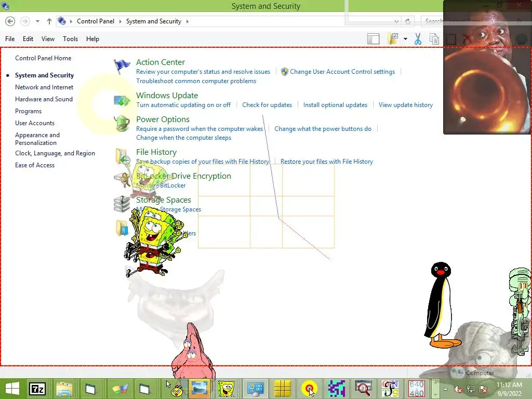Image resolution: width=532 pixels, height=399 pixels.
Task: Open the Edit menu
Action: pyautogui.click(x=28, y=39)
